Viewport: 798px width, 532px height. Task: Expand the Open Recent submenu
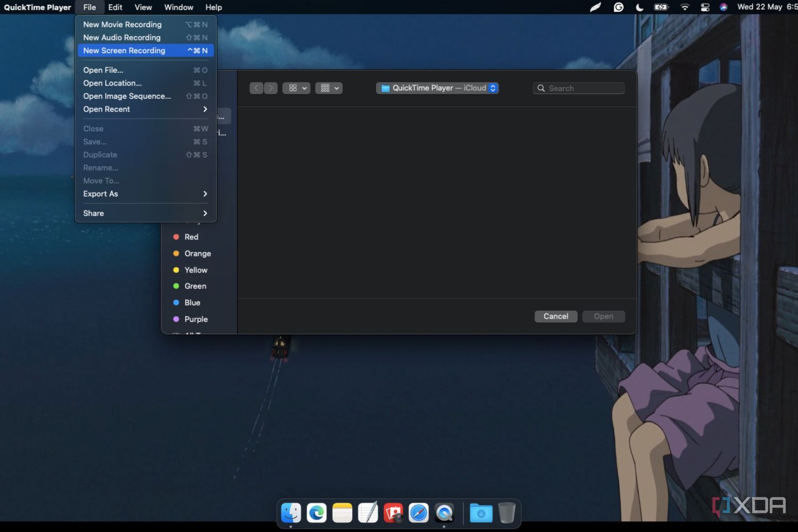tap(145, 109)
